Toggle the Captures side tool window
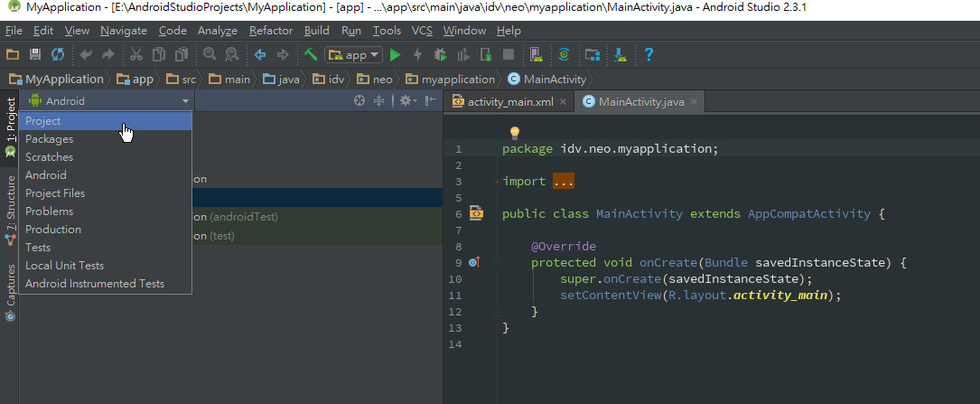The width and height of the screenshot is (980, 404). (x=10, y=292)
